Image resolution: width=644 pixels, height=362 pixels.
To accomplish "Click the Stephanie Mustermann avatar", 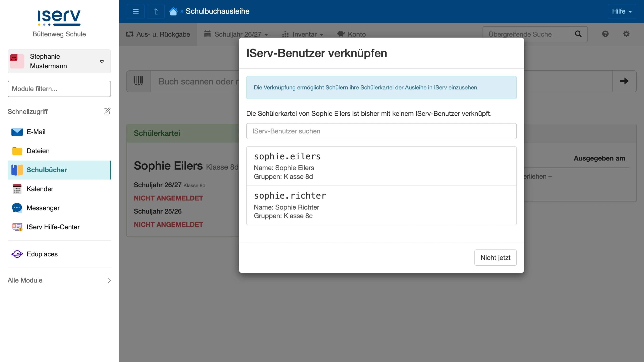I will tap(17, 61).
